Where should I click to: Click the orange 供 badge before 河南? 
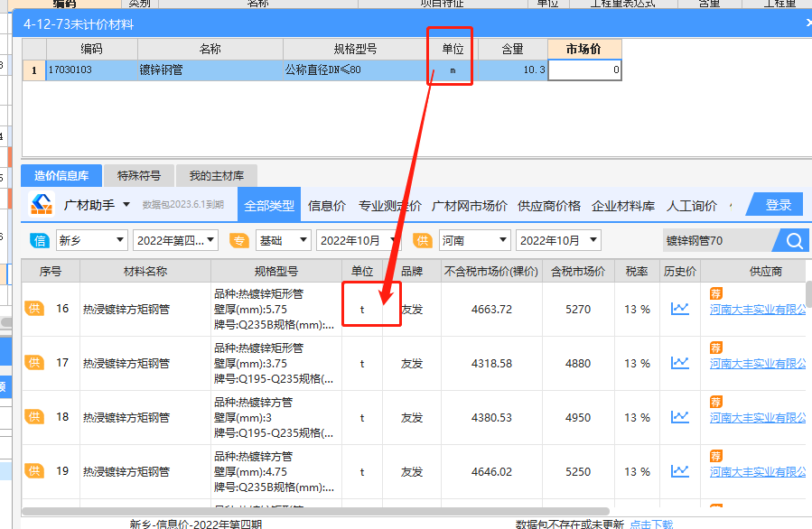pos(422,241)
